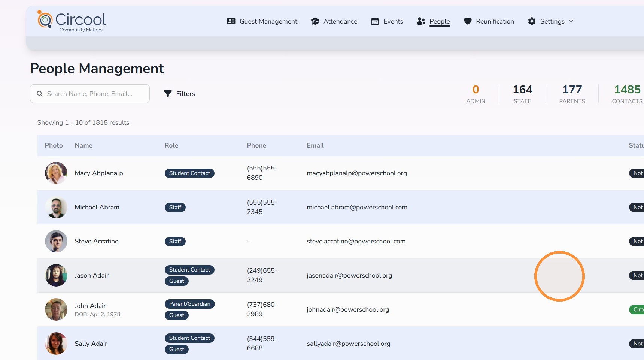Open Macy Abplanalp's profile photo

click(x=56, y=173)
